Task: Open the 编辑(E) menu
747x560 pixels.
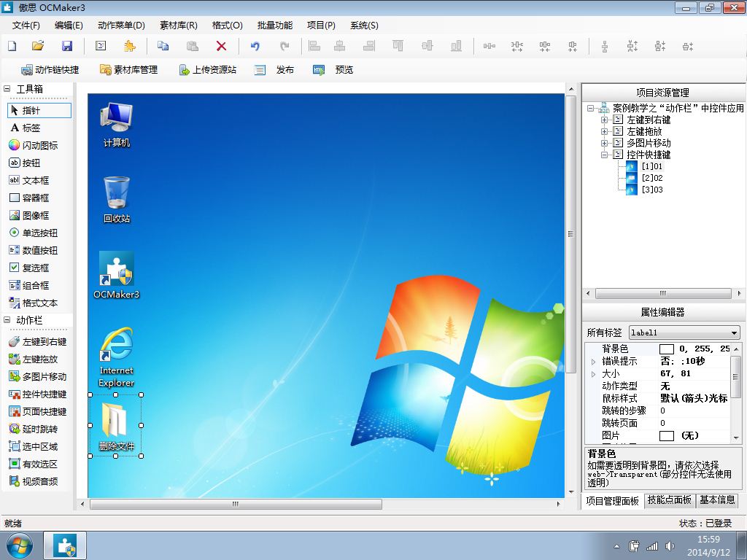Action: click(x=69, y=26)
